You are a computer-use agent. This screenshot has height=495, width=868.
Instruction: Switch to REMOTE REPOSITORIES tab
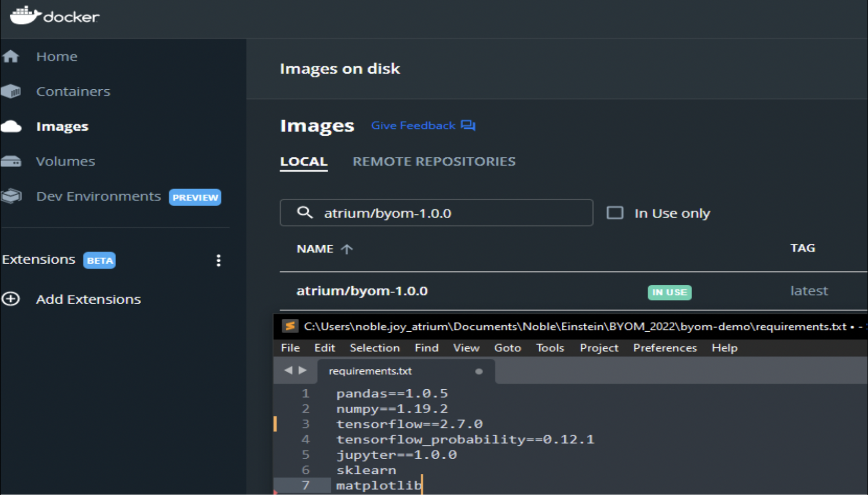point(434,161)
